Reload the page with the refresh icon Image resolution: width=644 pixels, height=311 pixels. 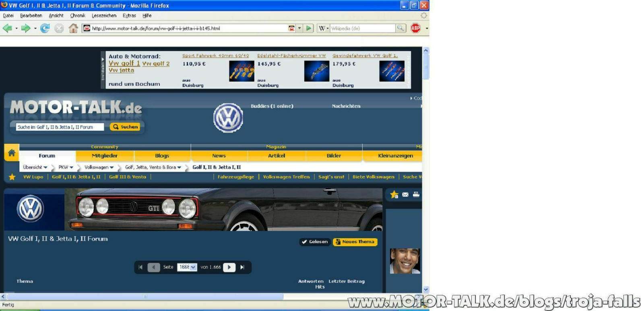pyautogui.click(x=45, y=28)
